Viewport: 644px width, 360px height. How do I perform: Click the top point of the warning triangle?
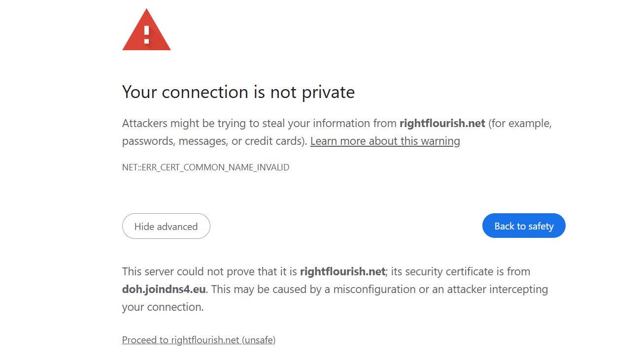click(146, 10)
